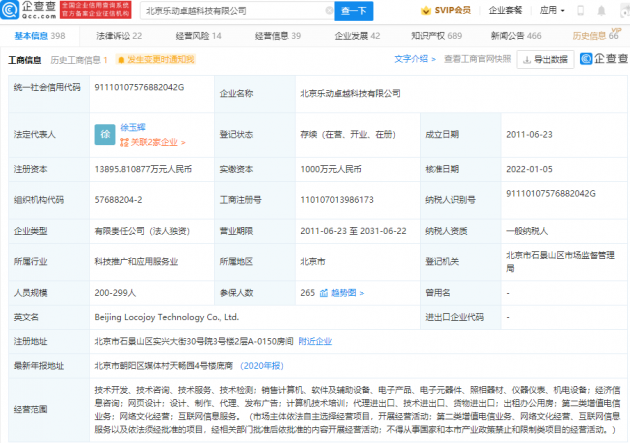Clear the search field with the X icon
The height and width of the screenshot is (443, 630).
pyautogui.click(x=329, y=10)
